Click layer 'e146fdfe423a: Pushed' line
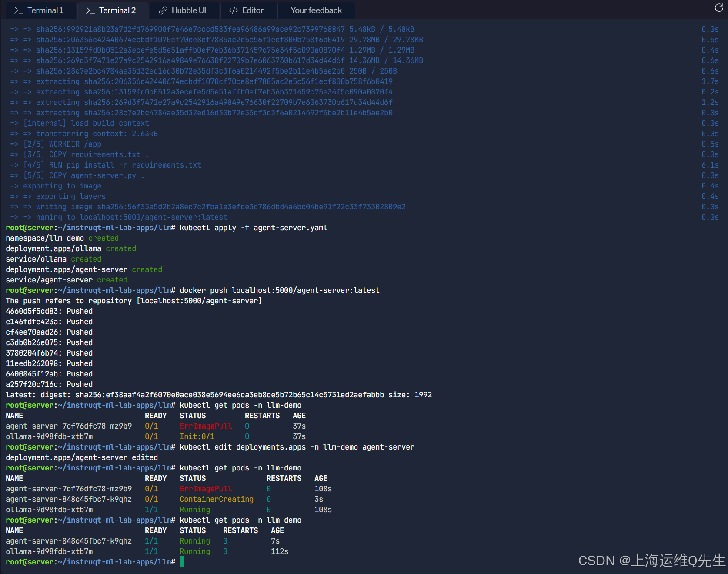Image resolution: width=728 pixels, height=574 pixels. click(x=49, y=322)
